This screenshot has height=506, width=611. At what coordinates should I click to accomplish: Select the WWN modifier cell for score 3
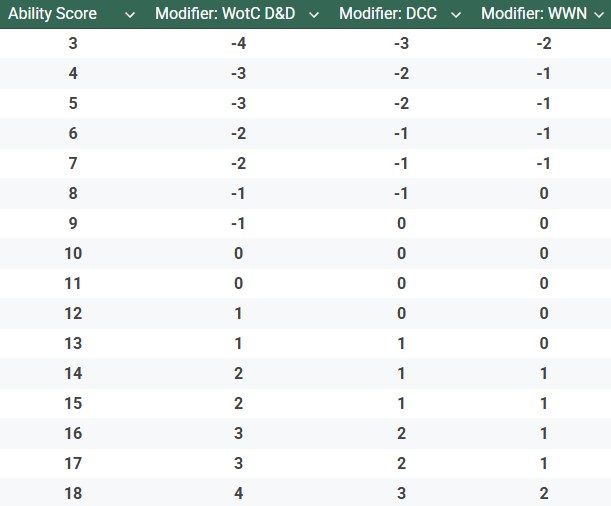544,43
